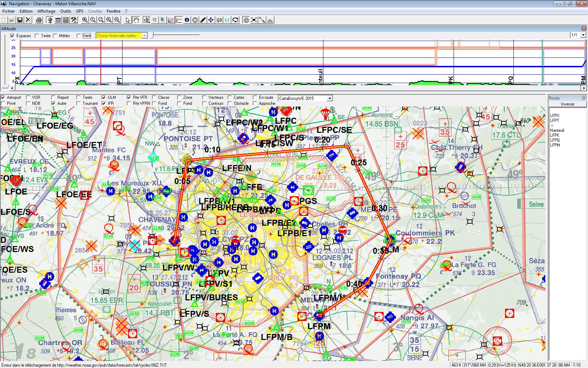Image resolution: width=588 pixels, height=368 pixels.
Task: Expand the 1/1 page dropdown
Action: coord(583,35)
